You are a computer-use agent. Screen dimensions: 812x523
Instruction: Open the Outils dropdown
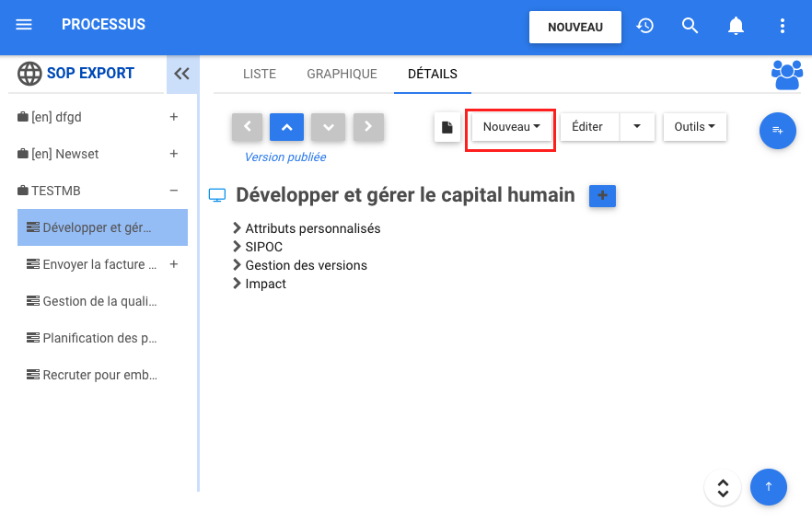694,127
